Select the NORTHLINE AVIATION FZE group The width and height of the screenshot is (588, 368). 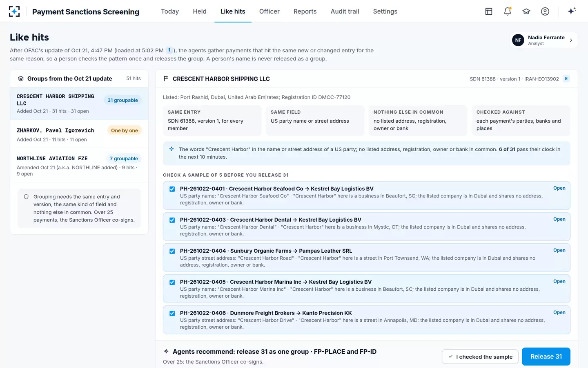pos(79,165)
